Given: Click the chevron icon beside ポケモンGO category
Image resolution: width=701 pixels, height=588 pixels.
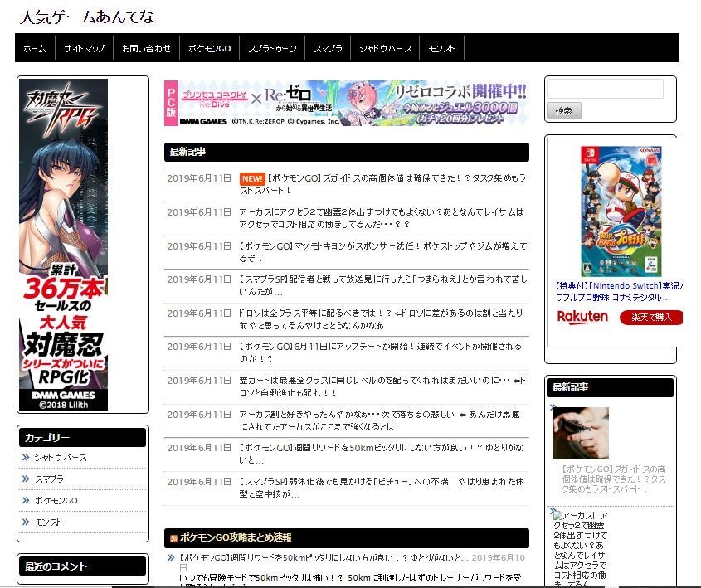Looking at the screenshot, I should point(26,500).
